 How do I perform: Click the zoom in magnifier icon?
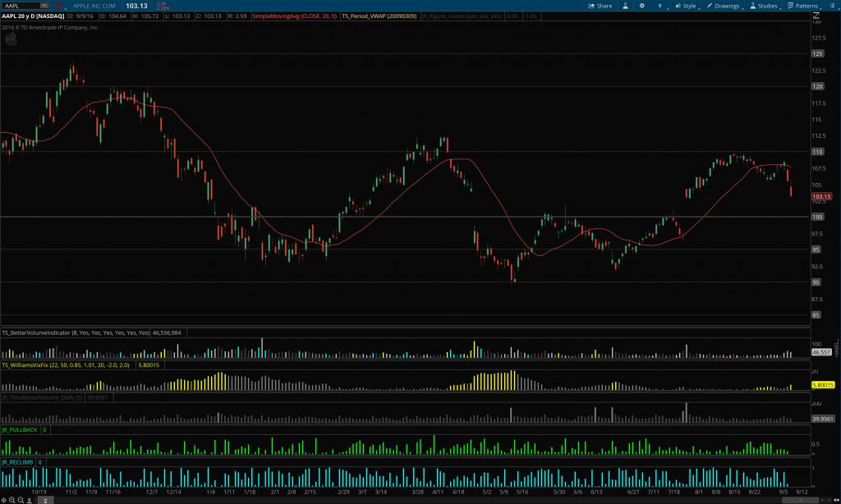(x=11, y=500)
